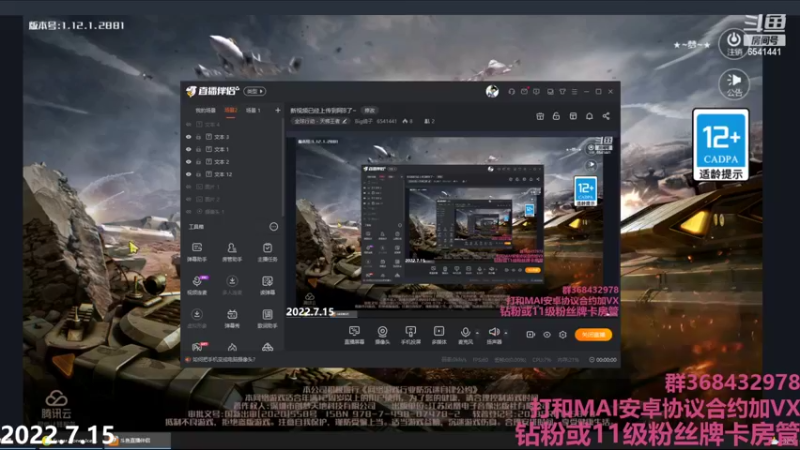Toggle visibility of layer 文本 1
Screen dimensions: 800x450
(x=189, y=149)
